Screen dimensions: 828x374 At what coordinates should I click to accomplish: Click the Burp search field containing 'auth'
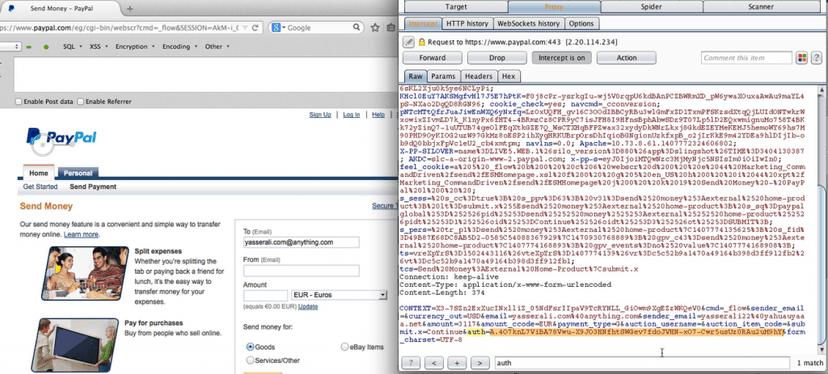642,363
